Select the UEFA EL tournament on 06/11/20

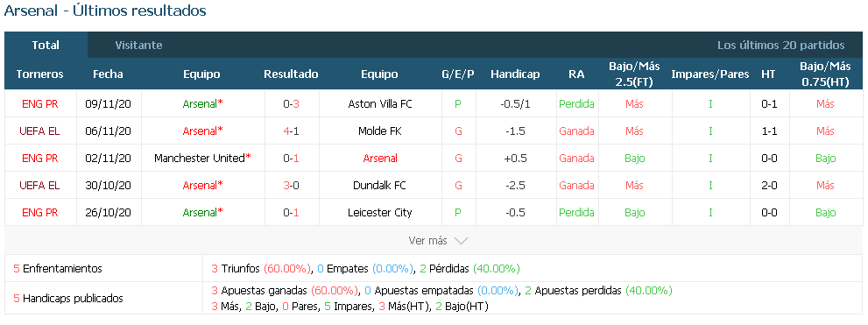pyautogui.click(x=40, y=131)
